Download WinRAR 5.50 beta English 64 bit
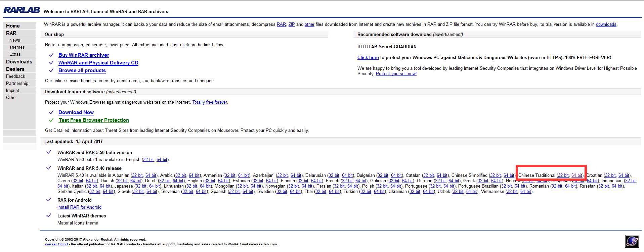The height and width of the screenshot is (252, 644). (162, 160)
